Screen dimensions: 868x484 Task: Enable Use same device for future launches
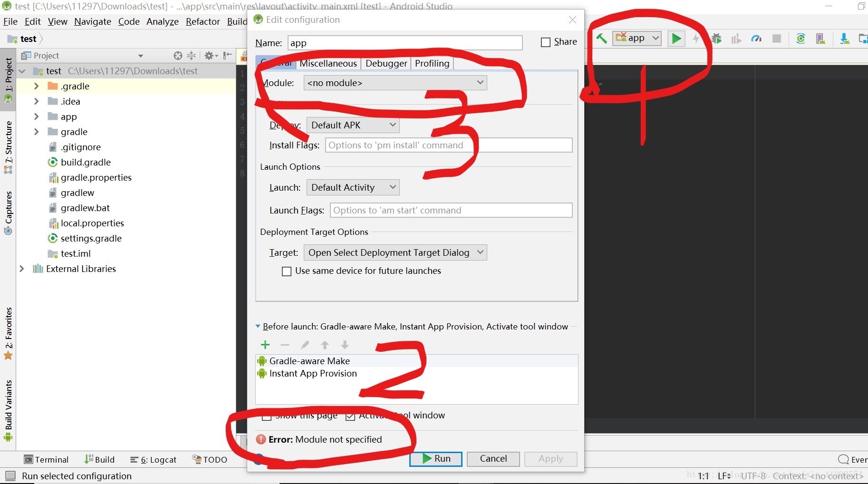pos(287,271)
